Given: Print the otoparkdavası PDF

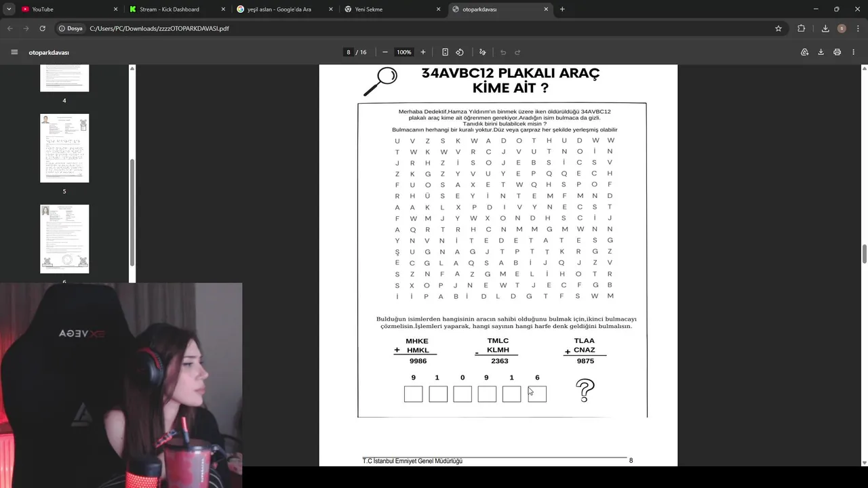Looking at the screenshot, I should click(x=837, y=52).
